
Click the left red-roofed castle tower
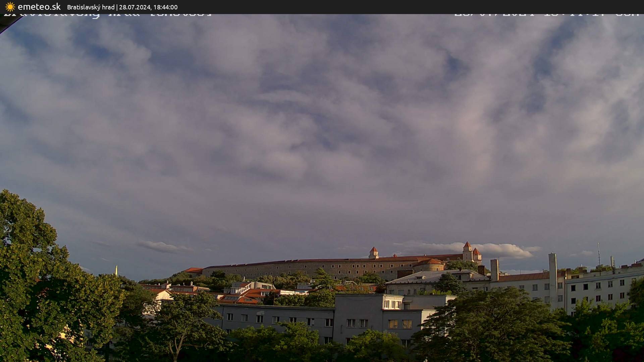[373, 252]
